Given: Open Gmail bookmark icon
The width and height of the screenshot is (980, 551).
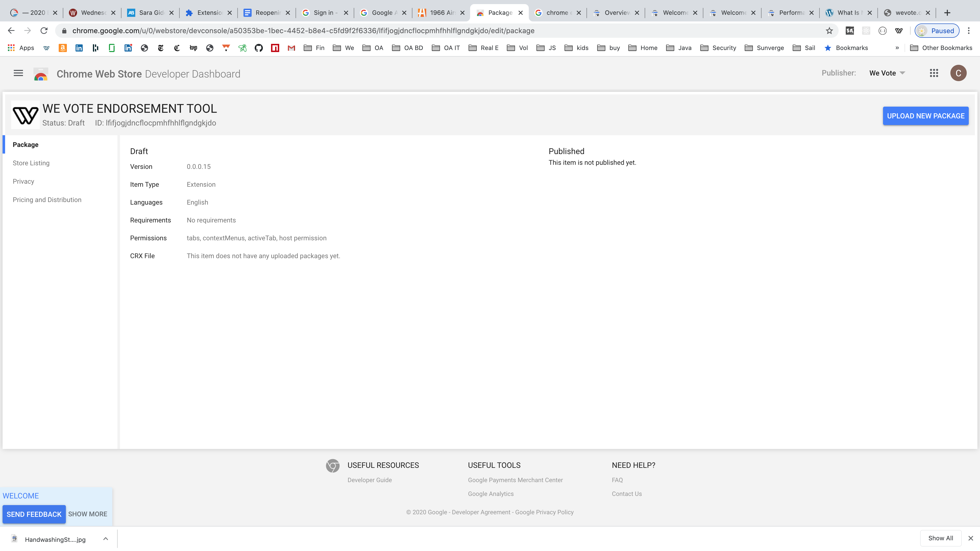Looking at the screenshot, I should [x=291, y=48].
